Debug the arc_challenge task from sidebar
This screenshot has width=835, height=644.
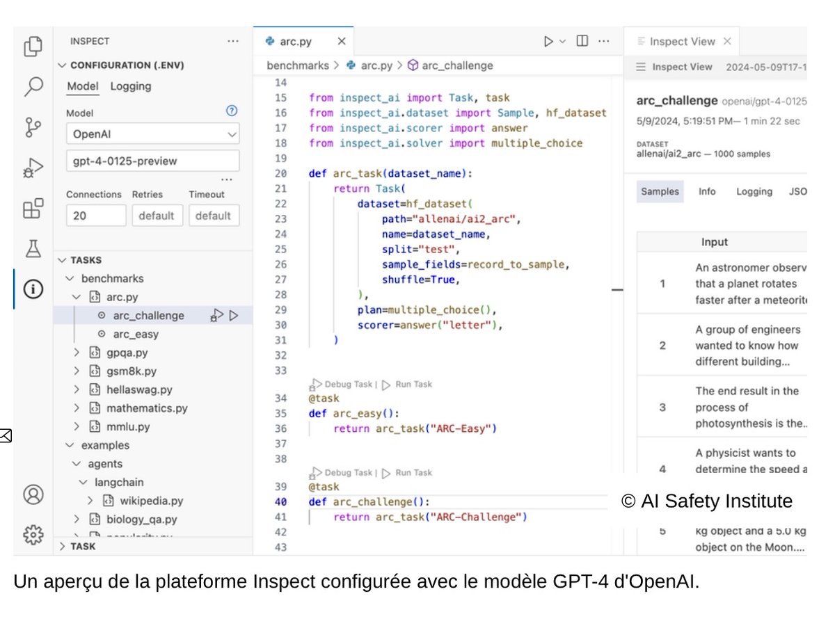216,316
